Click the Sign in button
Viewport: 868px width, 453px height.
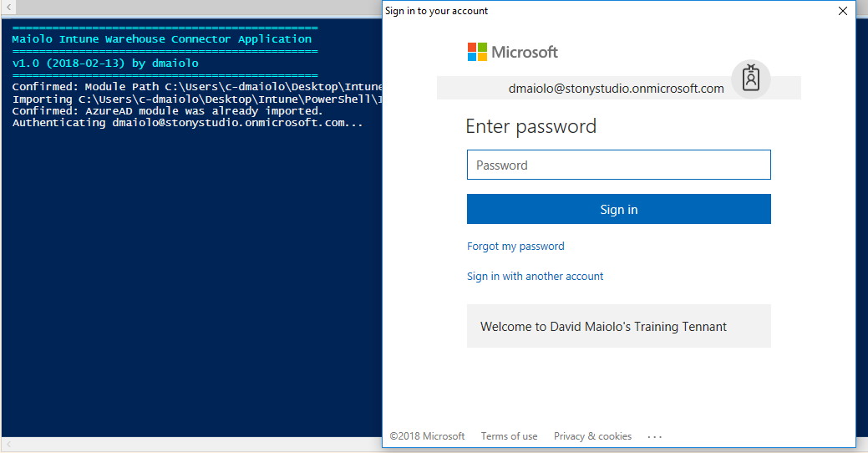click(x=618, y=209)
